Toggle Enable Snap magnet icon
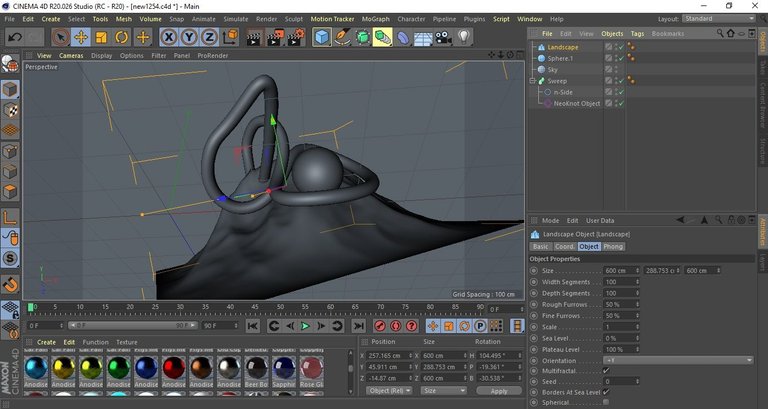 tap(10, 284)
